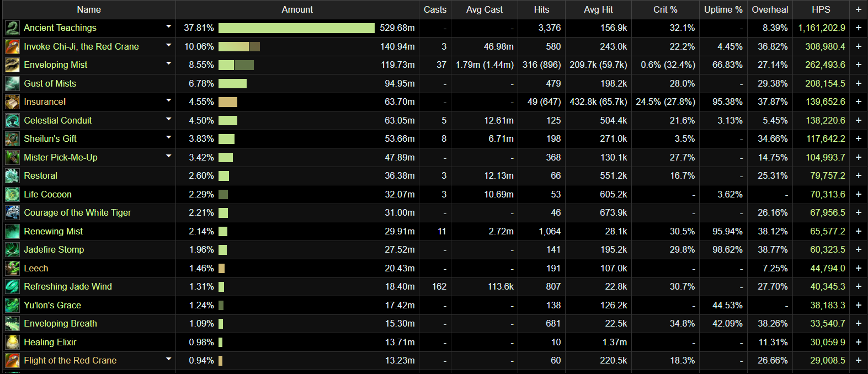Open the Renewing Mist spell link
Image resolution: width=868 pixels, height=374 pixels.
tap(54, 231)
